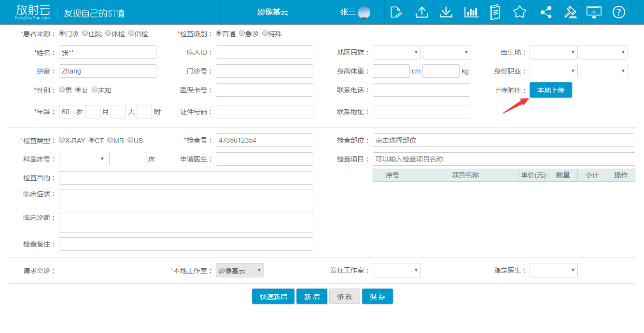Click the edit document icon in header
644x333 pixels.
[x=396, y=12]
